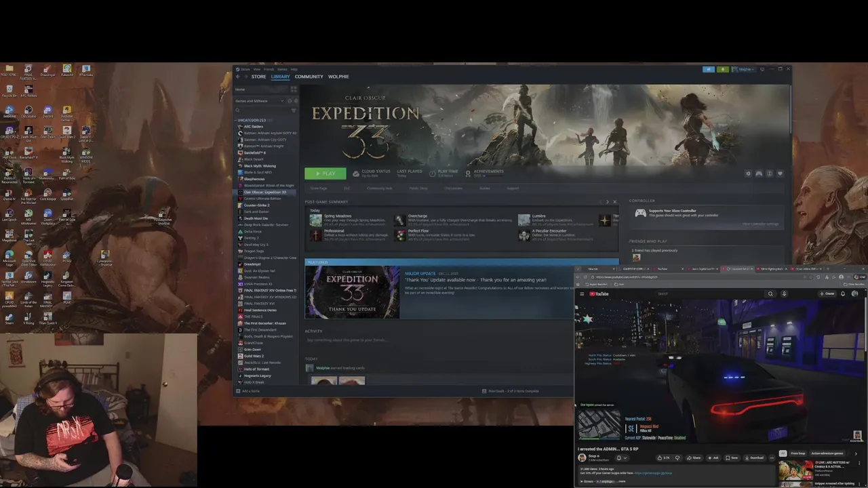Go back with Steam's back arrow
This screenshot has height=488, width=868.
point(238,77)
